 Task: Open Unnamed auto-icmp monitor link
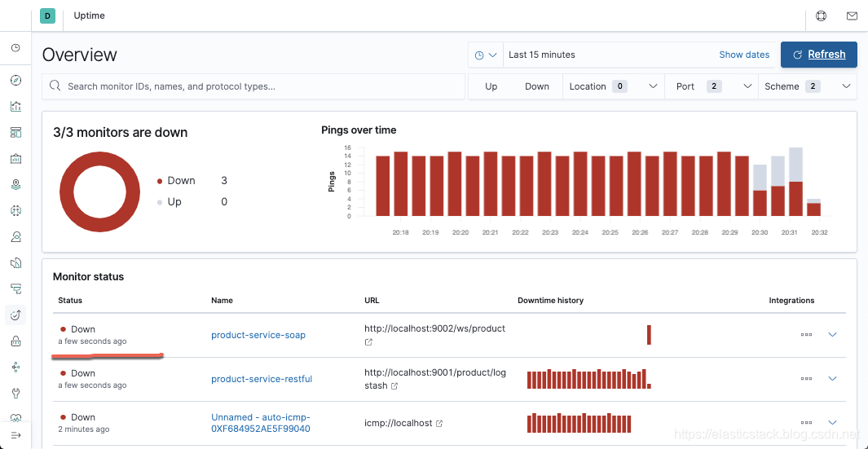(x=261, y=423)
